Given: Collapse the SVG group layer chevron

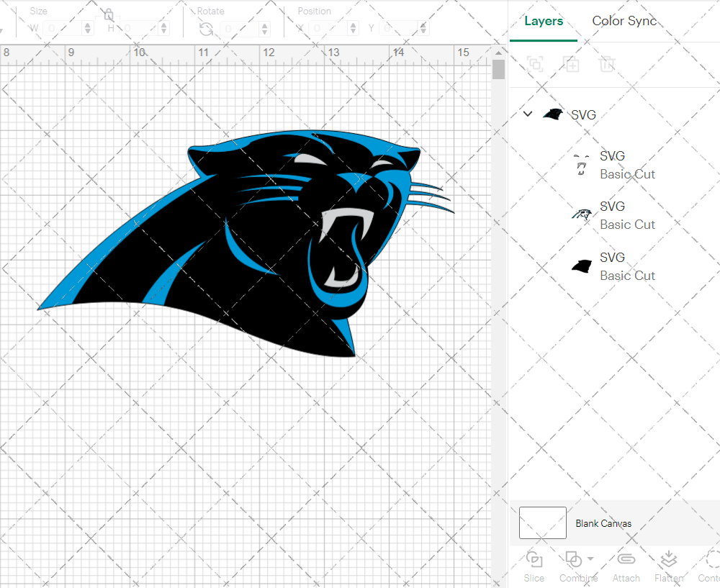Looking at the screenshot, I should [528, 114].
